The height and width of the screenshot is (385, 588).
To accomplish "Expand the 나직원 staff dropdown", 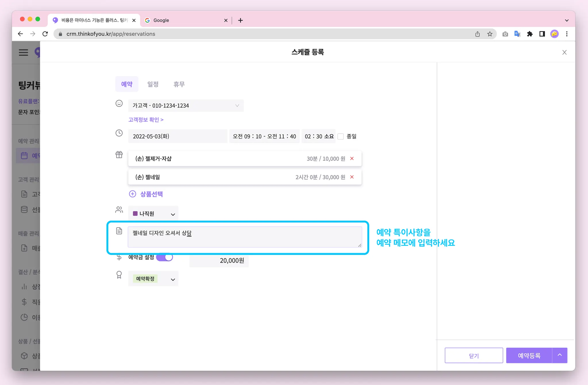I will pos(153,214).
